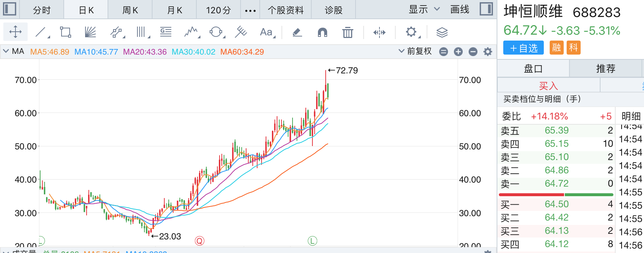644x253 pixels.
Task: Click the 买入 button
Action: tap(548, 86)
